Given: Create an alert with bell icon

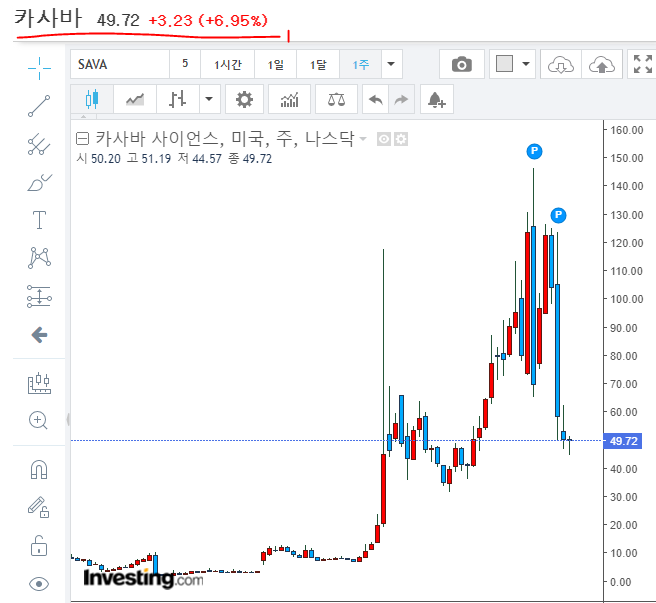Looking at the screenshot, I should [437, 99].
